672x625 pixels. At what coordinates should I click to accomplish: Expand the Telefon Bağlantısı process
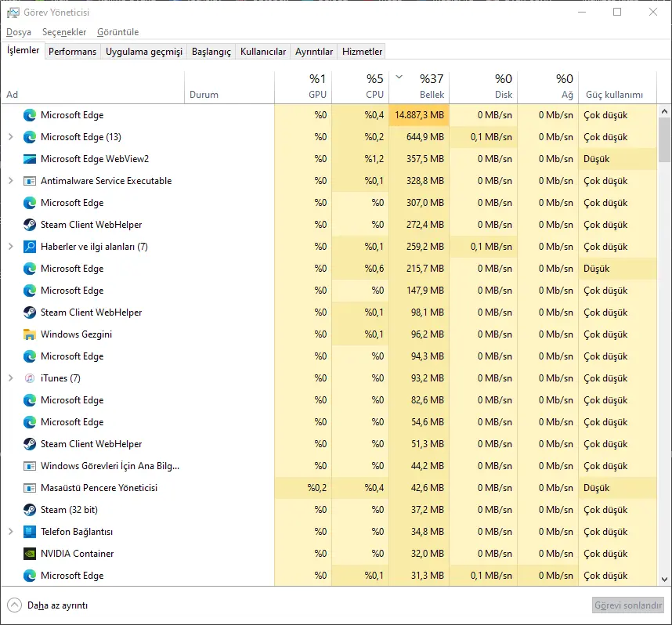pos(11,532)
